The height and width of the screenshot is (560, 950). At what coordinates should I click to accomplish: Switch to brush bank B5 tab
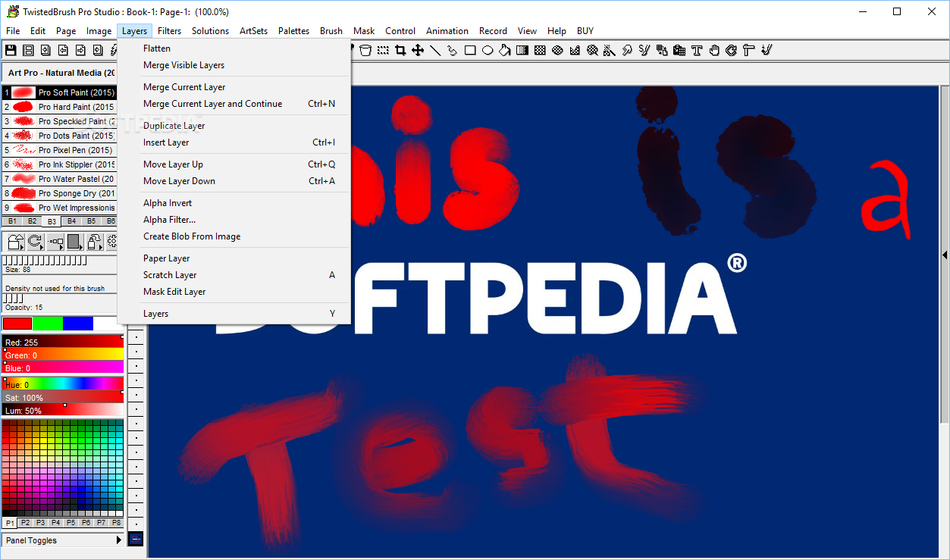click(x=91, y=221)
